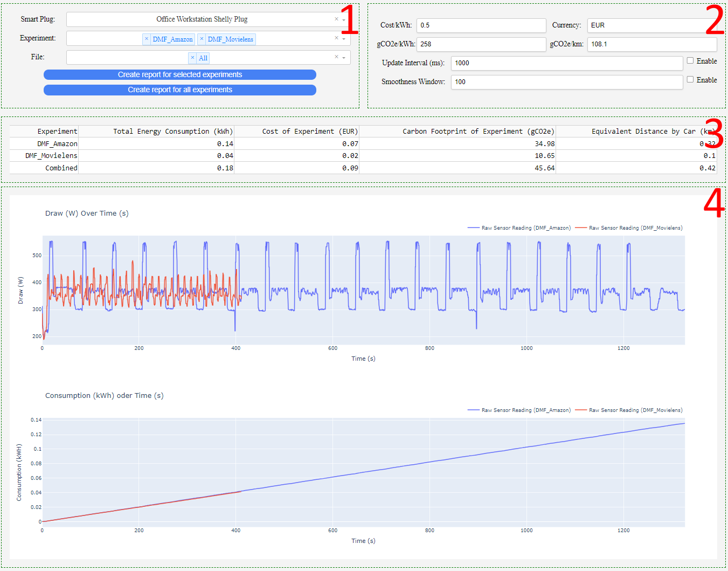
Task: Click Create report for all experiments
Action: click(x=180, y=90)
